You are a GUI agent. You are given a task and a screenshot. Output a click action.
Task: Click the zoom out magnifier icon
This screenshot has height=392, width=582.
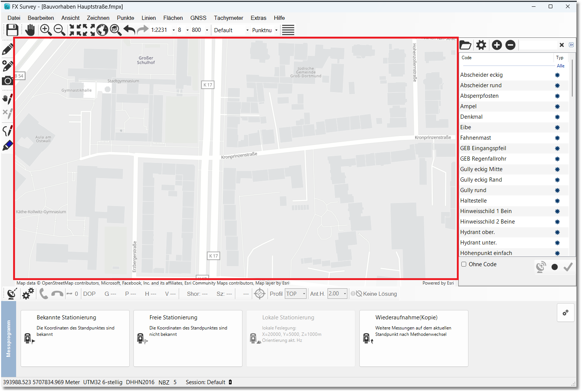pos(59,30)
